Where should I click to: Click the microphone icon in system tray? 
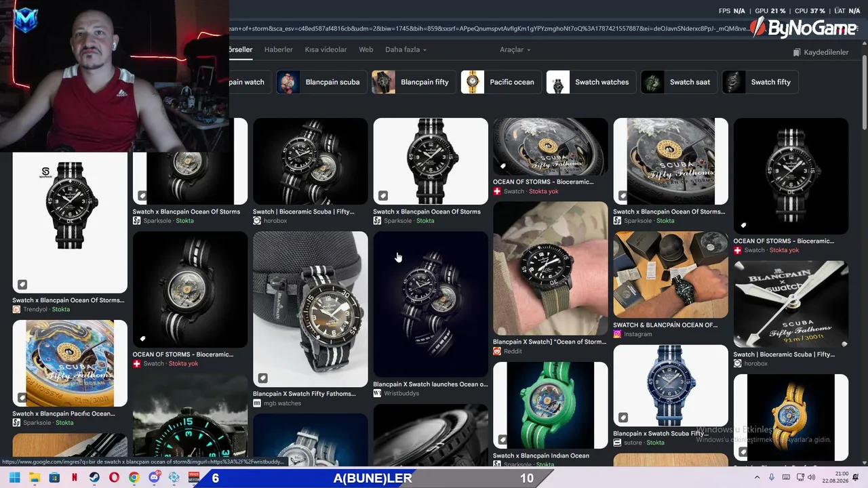pos(772,478)
